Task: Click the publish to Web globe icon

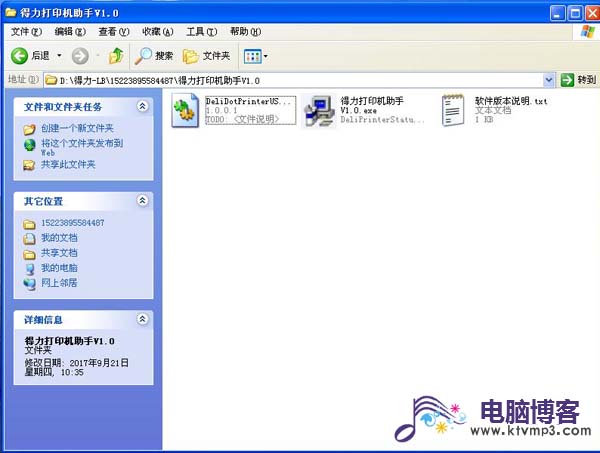Action: 29,145
